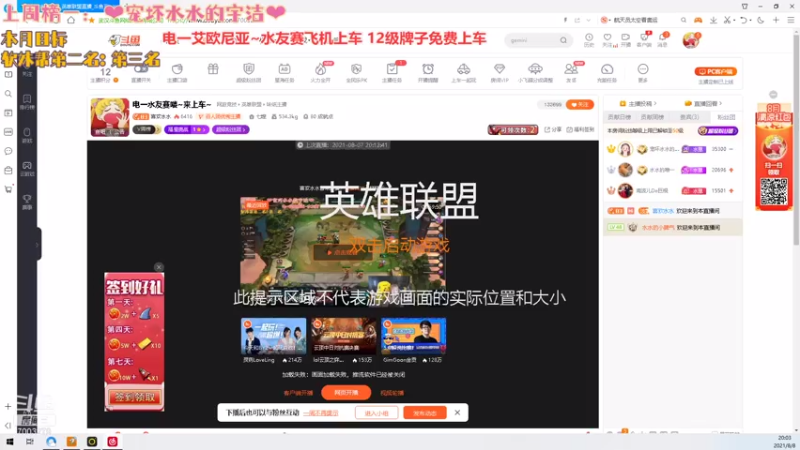
Task: Open a new tab with plus icon
Action: pos(776,20)
